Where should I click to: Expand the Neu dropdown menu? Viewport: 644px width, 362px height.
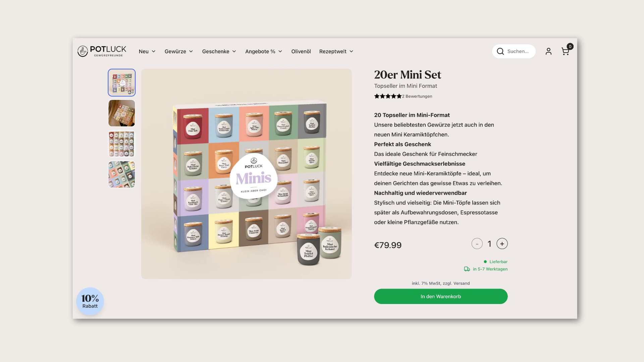[x=147, y=51]
